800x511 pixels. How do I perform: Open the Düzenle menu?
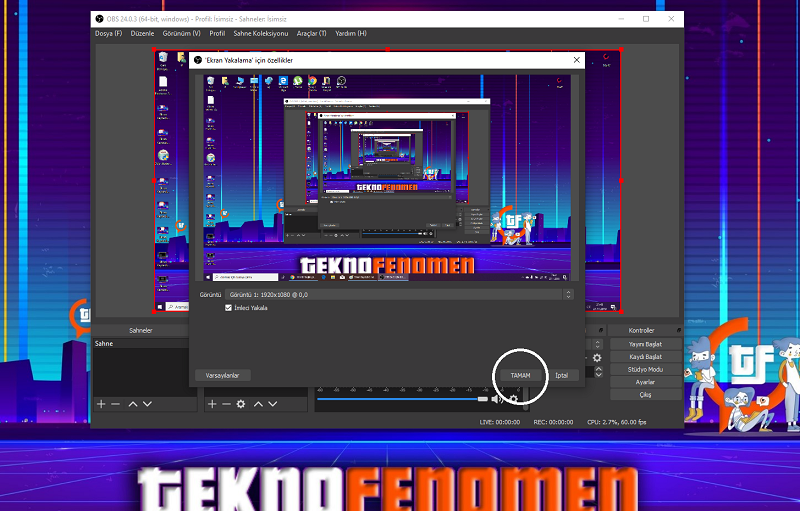(142, 33)
